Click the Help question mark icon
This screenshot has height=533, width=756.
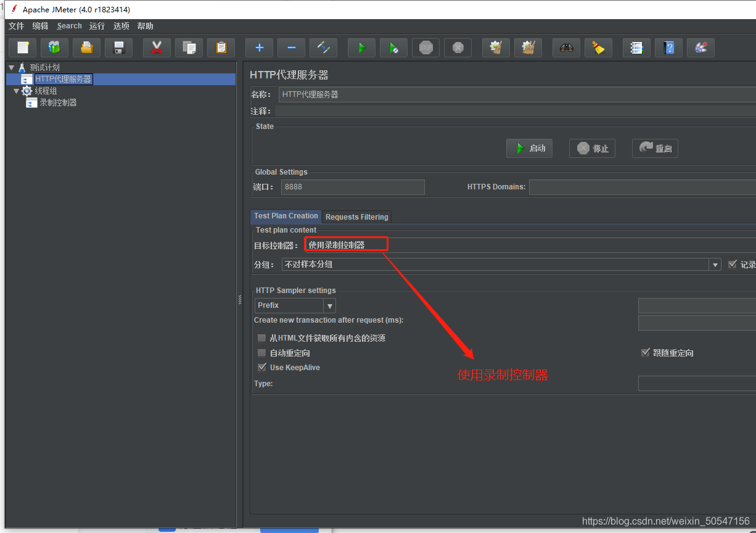point(669,48)
